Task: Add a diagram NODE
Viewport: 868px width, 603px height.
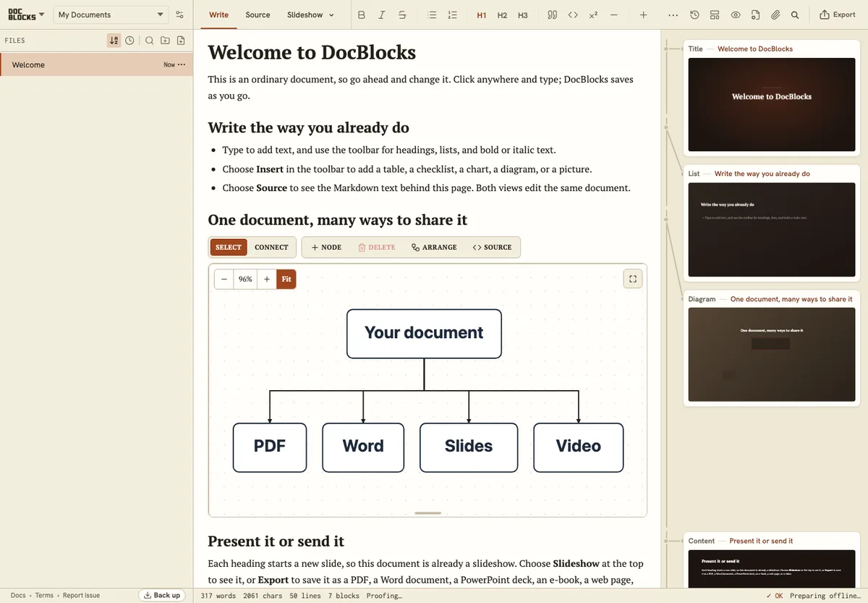Action: pos(326,247)
